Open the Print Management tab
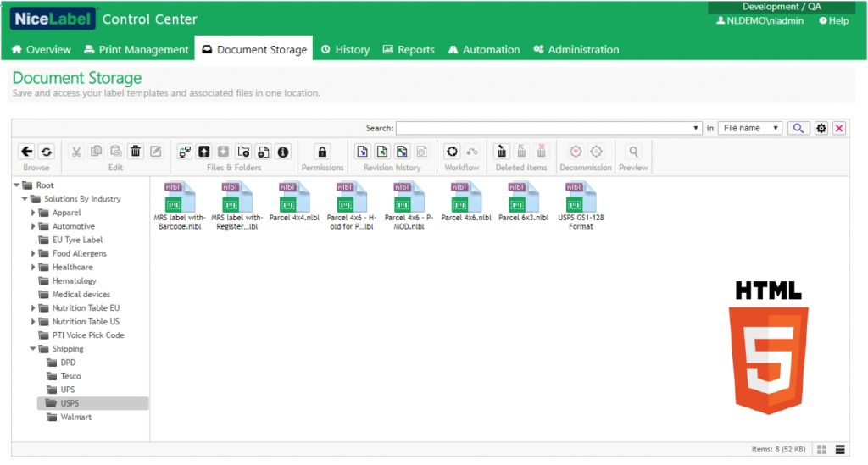Viewport: 868px width, 465px height. pos(136,50)
